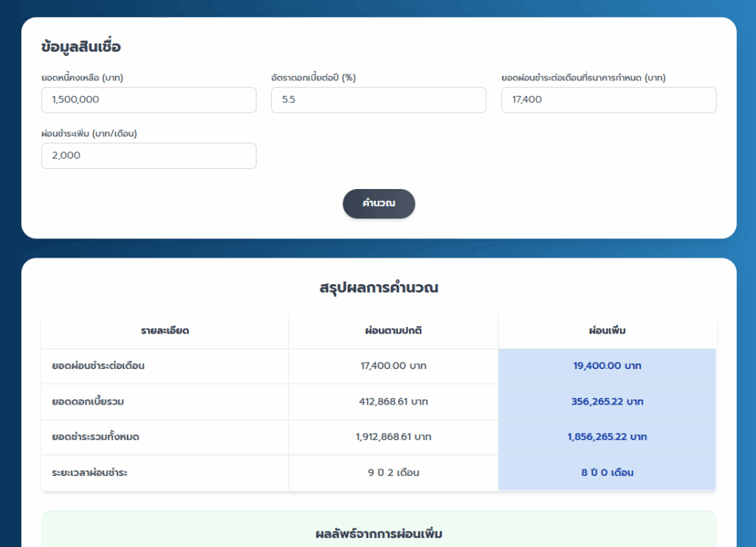The width and height of the screenshot is (756, 547).
Task: Click the 356,265.22 บาท highlighted cell
Action: tap(607, 402)
